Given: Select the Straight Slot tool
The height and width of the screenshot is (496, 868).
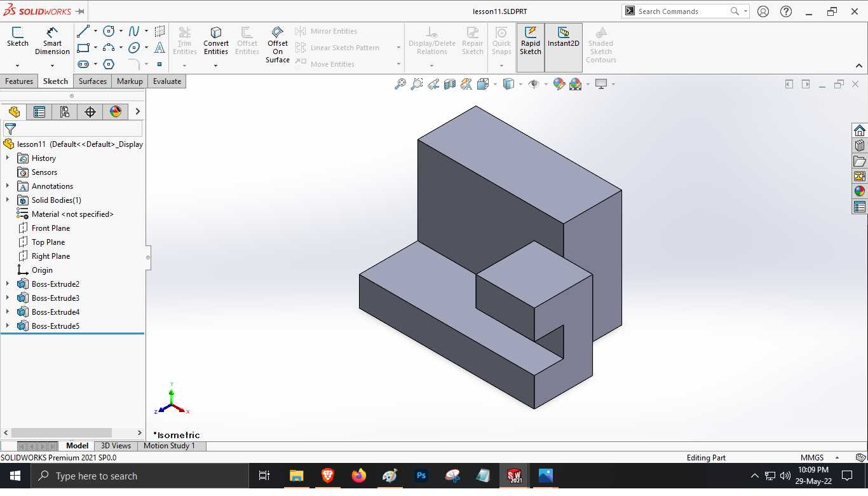Looking at the screenshot, I should 83,64.
